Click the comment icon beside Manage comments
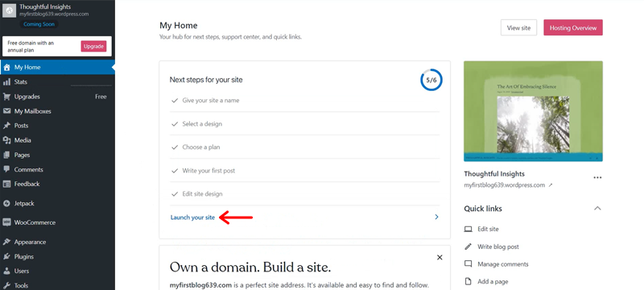Image resolution: width=644 pixels, height=290 pixels. 468,263
